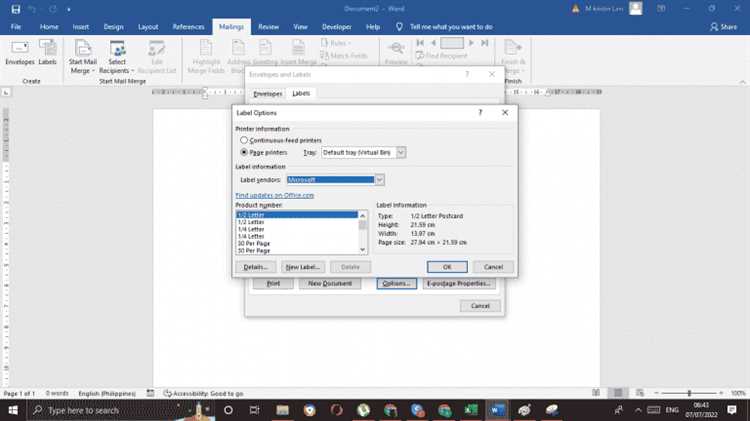Viewport: 750px width, 421px height.
Task: Open Select Recipients ribbon button
Action: (x=117, y=57)
